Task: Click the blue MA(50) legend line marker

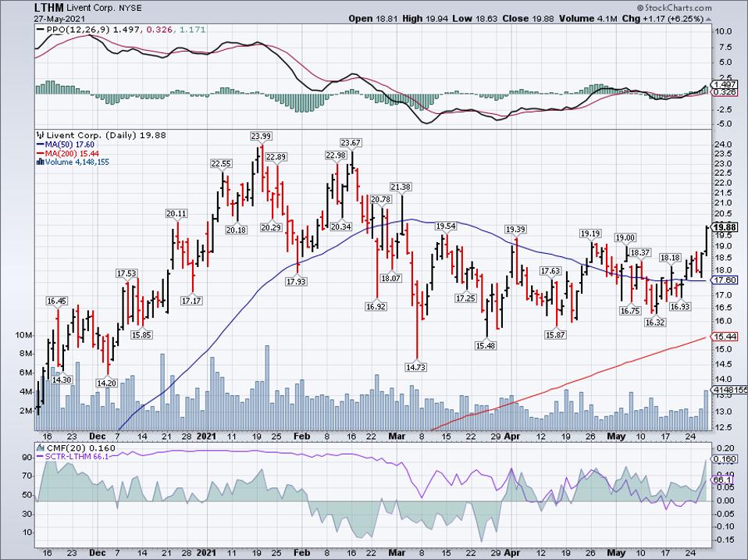Action: coord(39,144)
